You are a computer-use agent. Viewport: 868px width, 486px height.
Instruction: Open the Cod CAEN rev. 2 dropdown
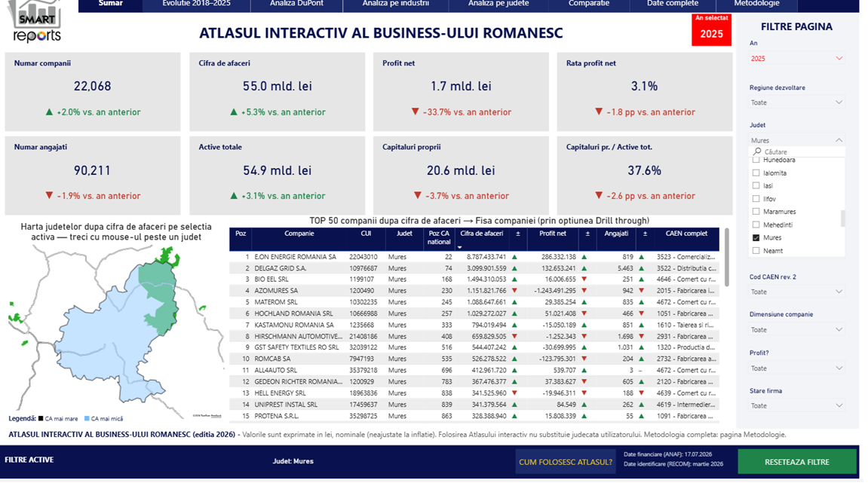pyautogui.click(x=796, y=292)
